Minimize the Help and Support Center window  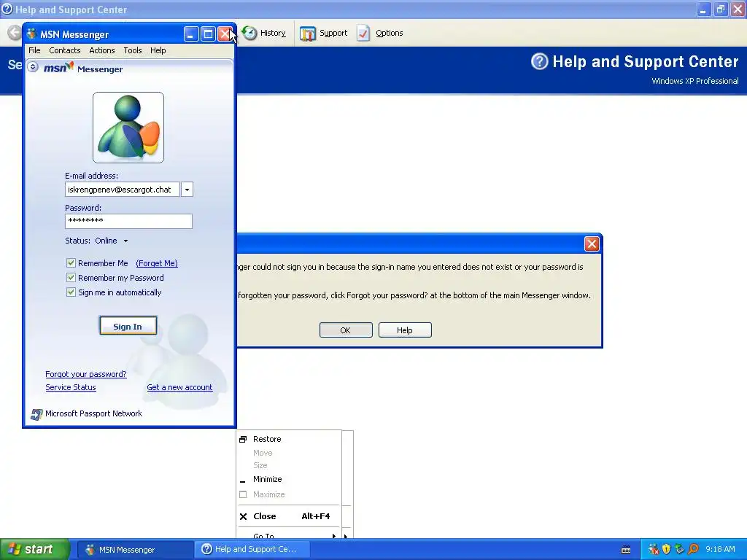point(703,9)
